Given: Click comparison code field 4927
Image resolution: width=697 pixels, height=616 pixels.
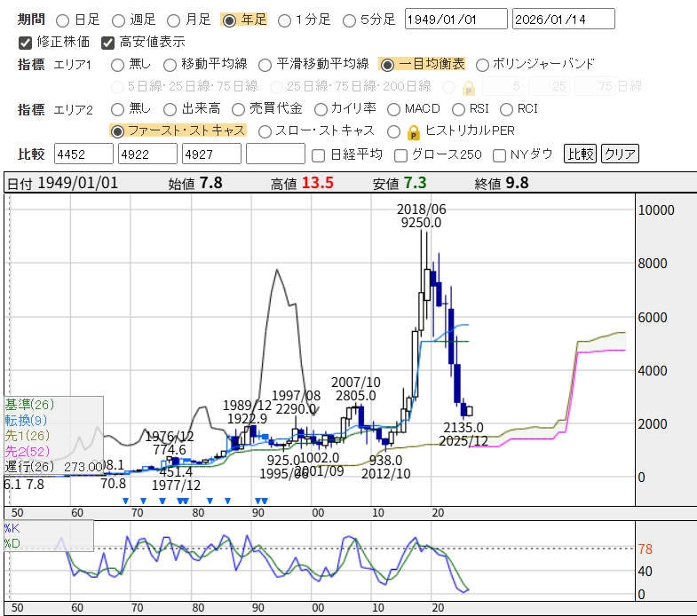Looking at the screenshot, I should point(211,154).
